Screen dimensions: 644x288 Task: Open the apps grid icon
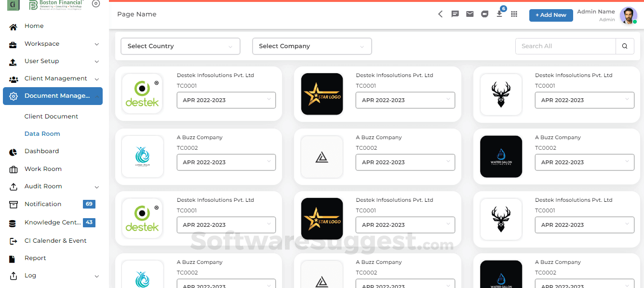pyautogui.click(x=514, y=14)
